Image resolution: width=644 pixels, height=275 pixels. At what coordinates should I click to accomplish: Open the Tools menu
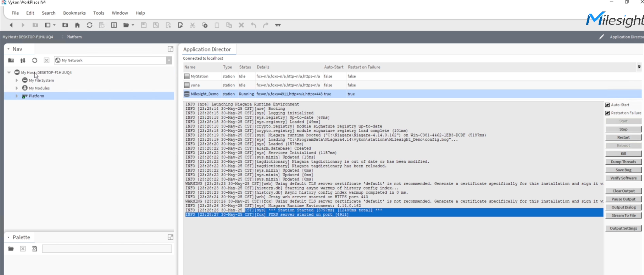(x=99, y=13)
